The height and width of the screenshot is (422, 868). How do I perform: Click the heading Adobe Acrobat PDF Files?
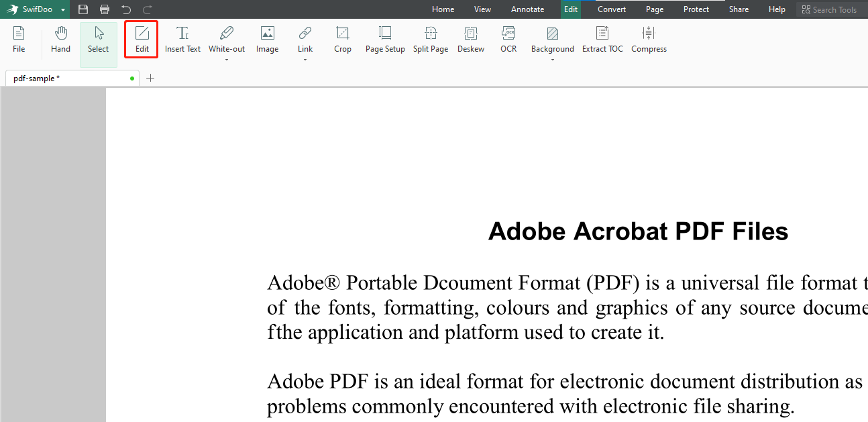coord(638,231)
